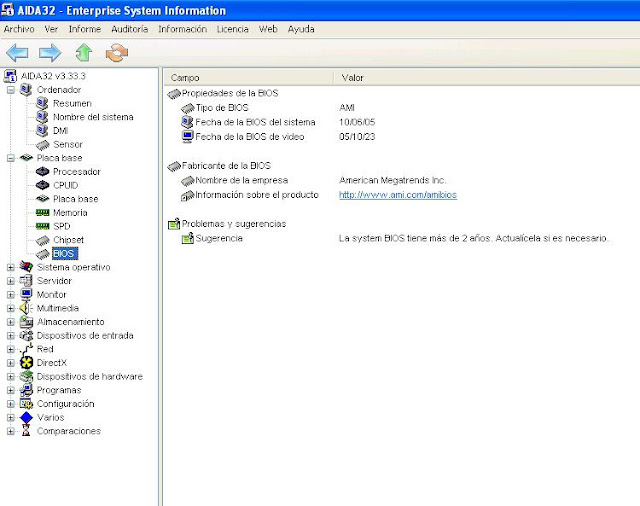640x506 pixels.
Task: Click the Fabricante de la BIOS heading
Action: [x=226, y=166]
